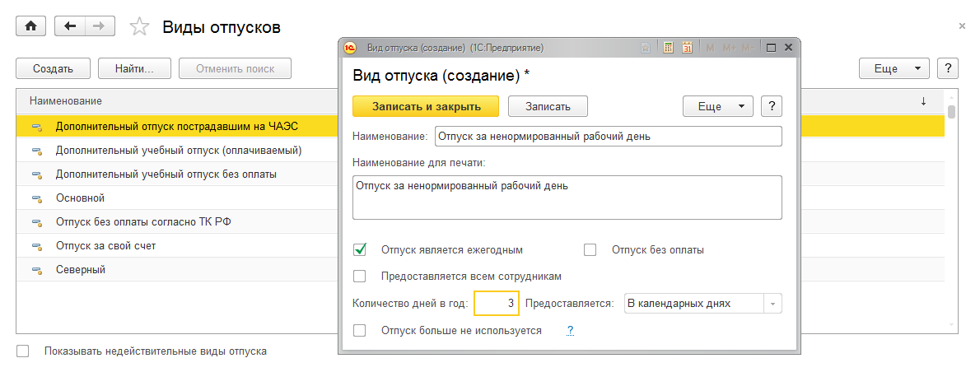Image resolution: width=980 pixels, height=372 pixels.
Task: Click the Создать button
Action: click(x=54, y=69)
